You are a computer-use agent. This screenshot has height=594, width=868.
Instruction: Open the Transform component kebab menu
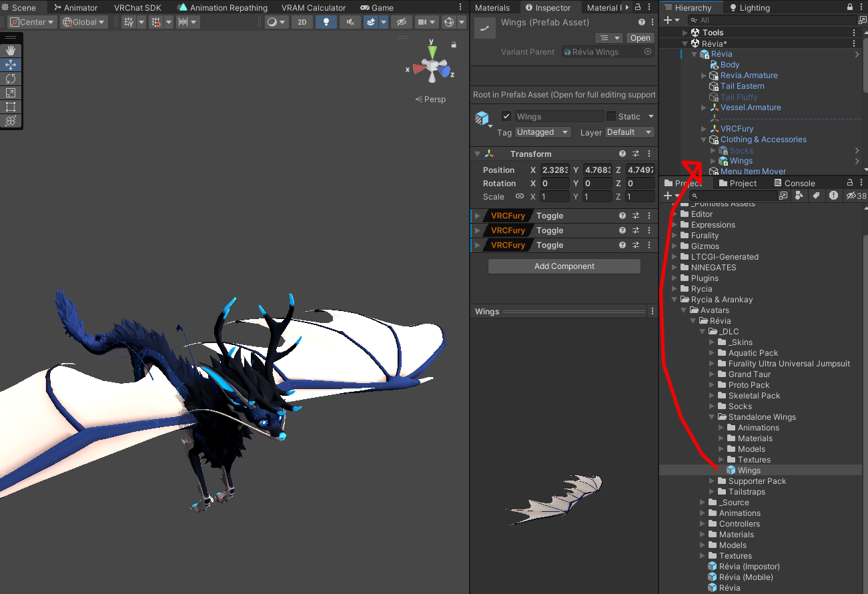tap(649, 154)
